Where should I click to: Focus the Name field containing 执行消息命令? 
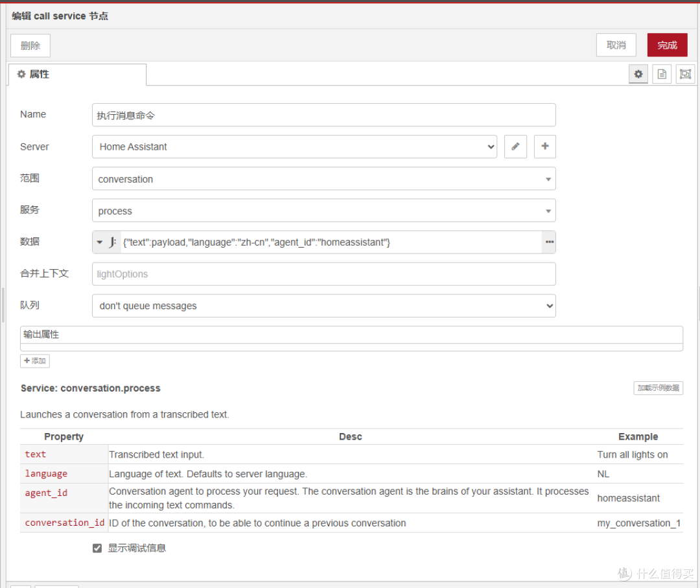[x=323, y=115]
